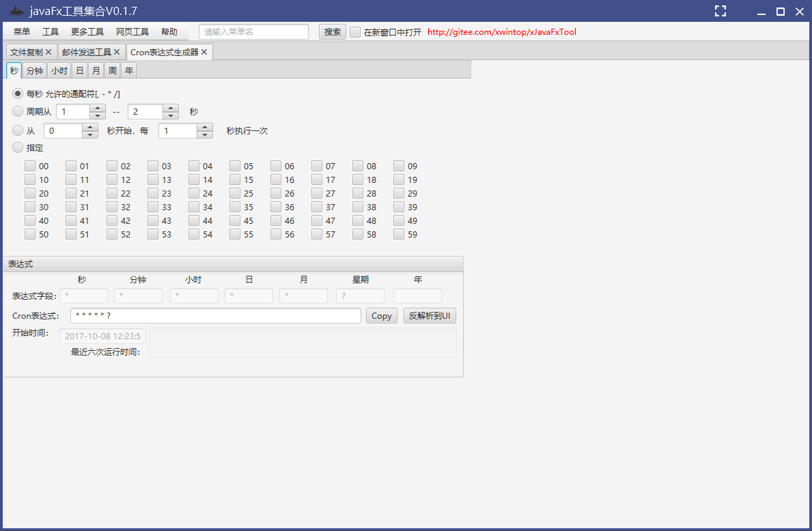812x531 pixels.
Task: Click the 周期从 start value field
Action: click(73, 112)
